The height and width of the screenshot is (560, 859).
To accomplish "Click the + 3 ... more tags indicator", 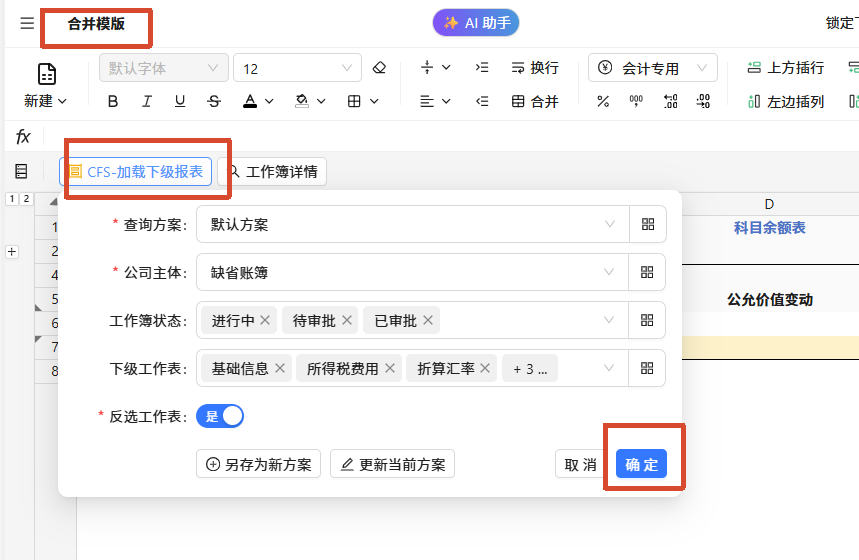I will click(x=530, y=369).
